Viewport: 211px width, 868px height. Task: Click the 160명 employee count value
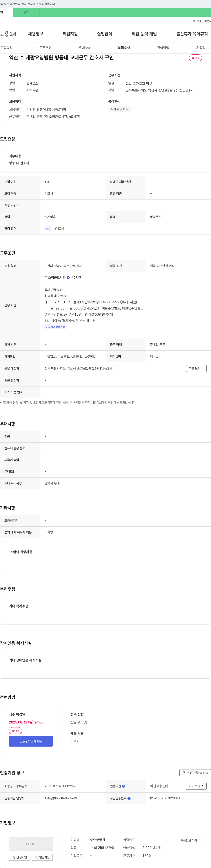point(147,856)
